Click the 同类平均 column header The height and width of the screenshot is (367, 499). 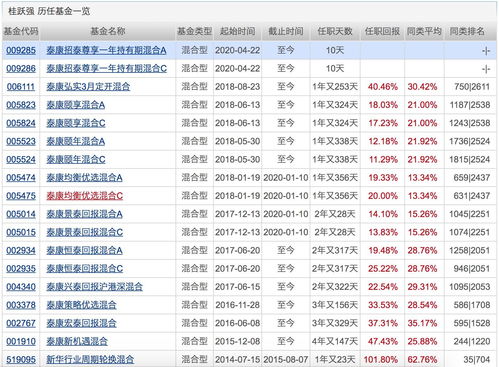tap(424, 32)
